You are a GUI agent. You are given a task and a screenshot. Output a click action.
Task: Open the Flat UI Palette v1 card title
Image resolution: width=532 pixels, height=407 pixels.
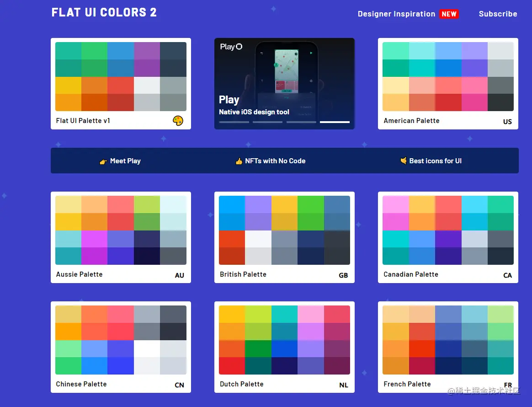(x=83, y=121)
